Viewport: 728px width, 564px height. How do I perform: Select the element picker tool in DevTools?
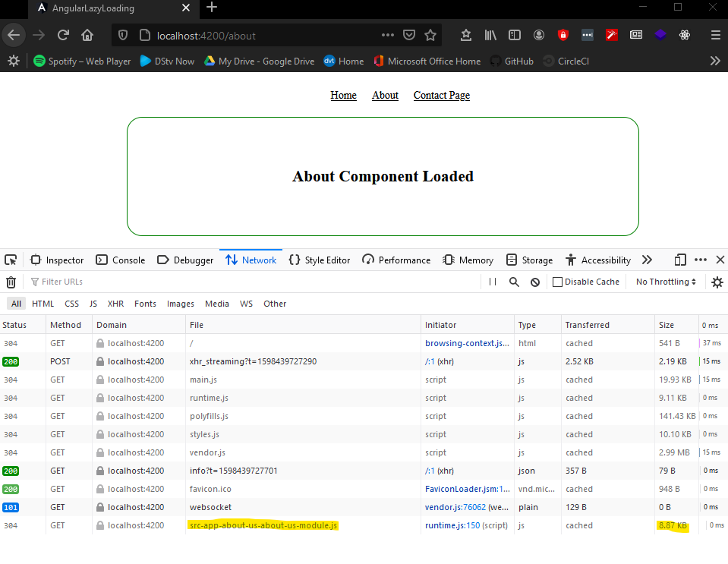[11, 260]
